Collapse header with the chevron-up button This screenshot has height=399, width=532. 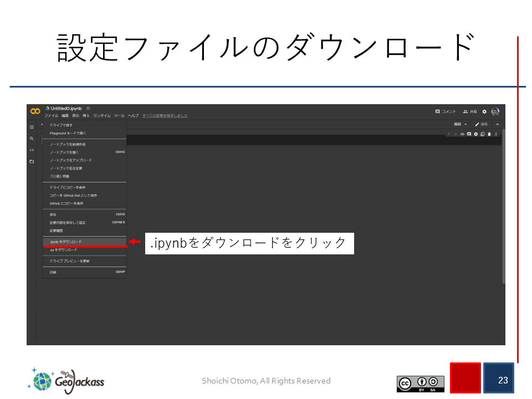coord(497,124)
